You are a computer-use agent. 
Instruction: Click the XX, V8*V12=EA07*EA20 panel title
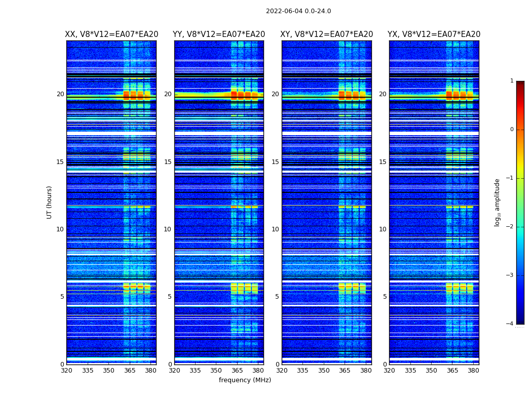[x=111, y=34]
